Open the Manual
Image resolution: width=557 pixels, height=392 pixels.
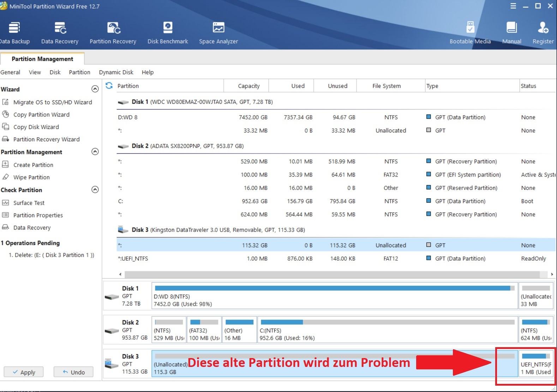tap(511, 33)
